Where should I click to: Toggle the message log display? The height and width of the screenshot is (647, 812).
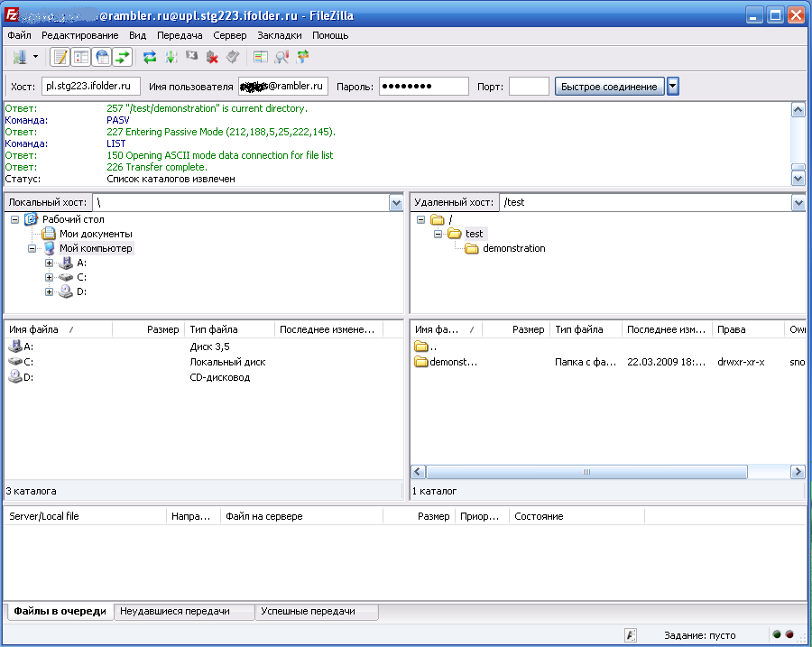tap(60, 57)
